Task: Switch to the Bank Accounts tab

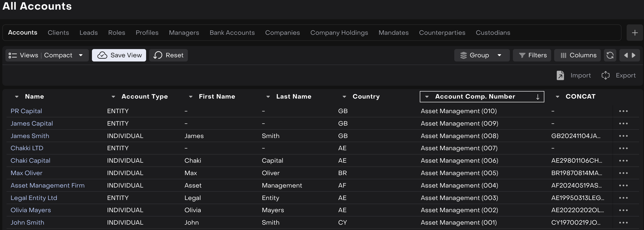Action: 232,33
